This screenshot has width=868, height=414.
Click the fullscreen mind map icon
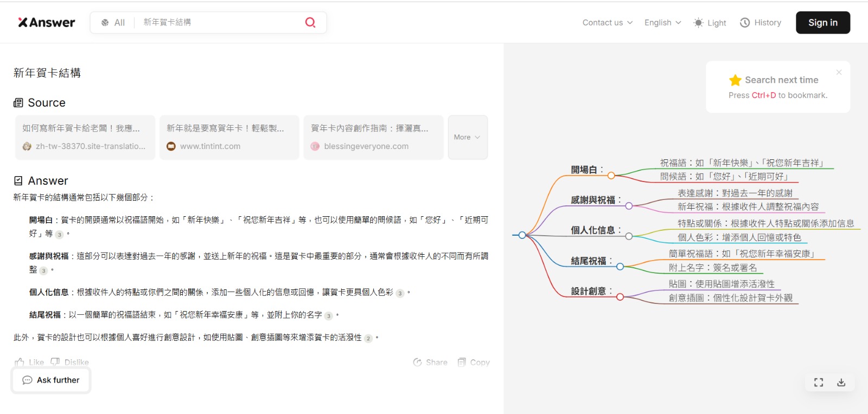pos(819,383)
